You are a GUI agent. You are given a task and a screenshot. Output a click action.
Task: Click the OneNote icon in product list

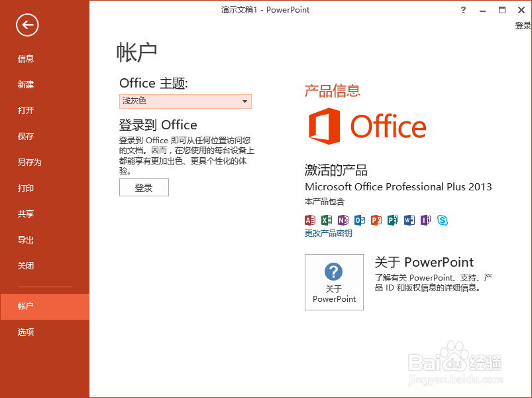pos(343,220)
